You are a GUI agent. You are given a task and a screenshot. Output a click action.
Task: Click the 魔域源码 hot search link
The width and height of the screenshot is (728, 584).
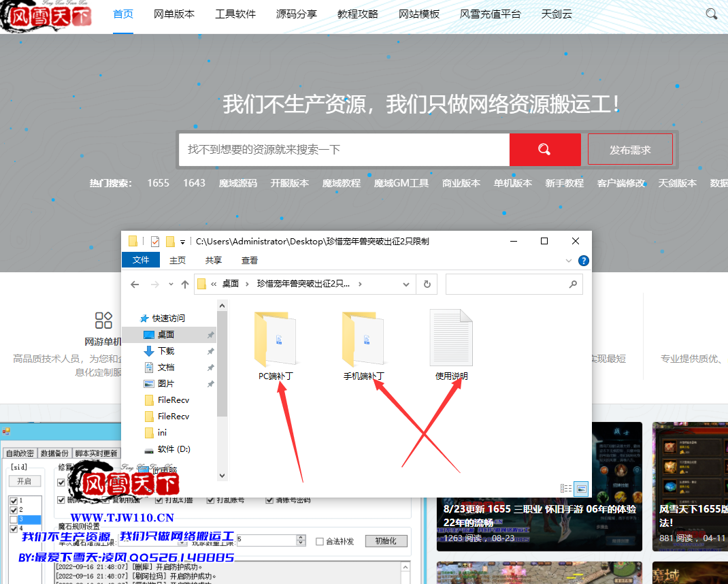click(x=237, y=183)
